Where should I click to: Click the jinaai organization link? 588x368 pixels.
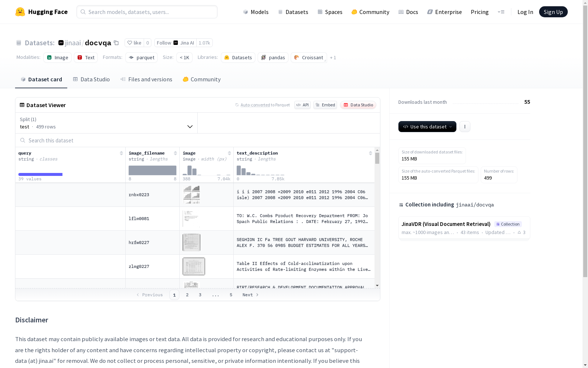73,43
